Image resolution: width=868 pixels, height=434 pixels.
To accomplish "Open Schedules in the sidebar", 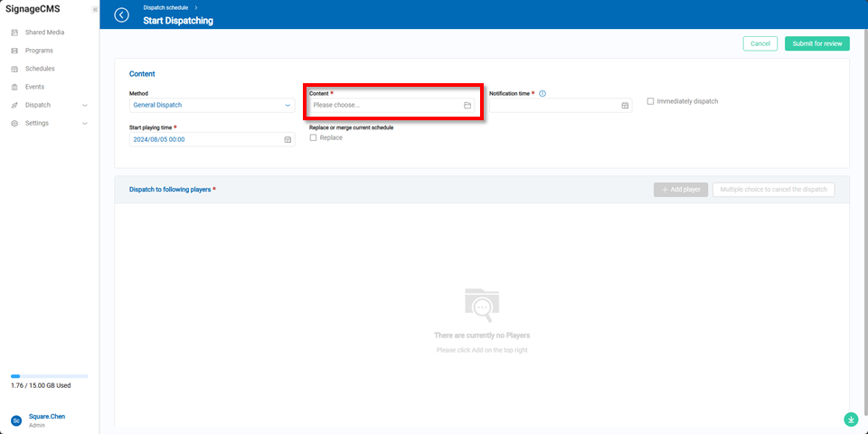I will point(40,69).
